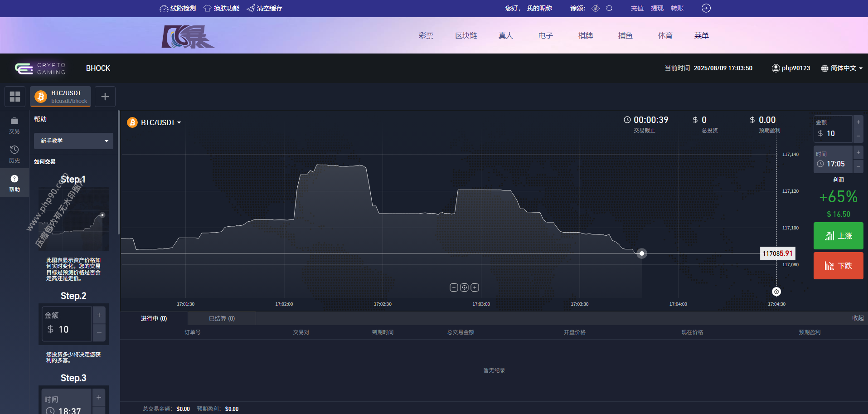The width and height of the screenshot is (868, 414).
Task: Open the grid layout view icon
Action: 15,97
